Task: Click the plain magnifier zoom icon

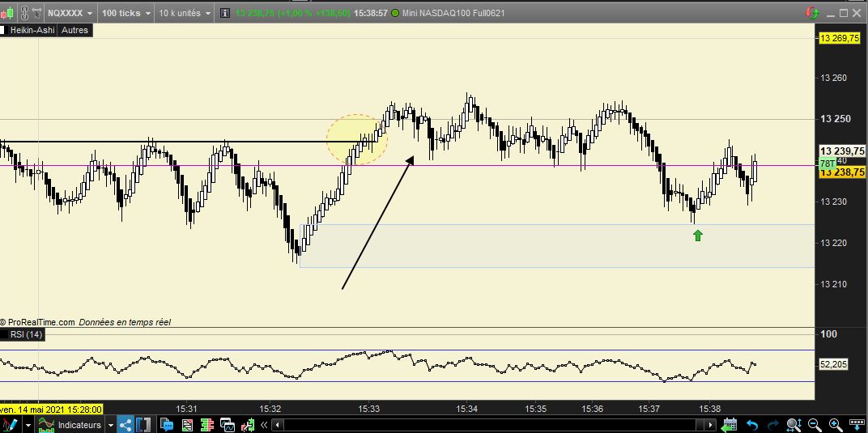Action: [x=794, y=425]
